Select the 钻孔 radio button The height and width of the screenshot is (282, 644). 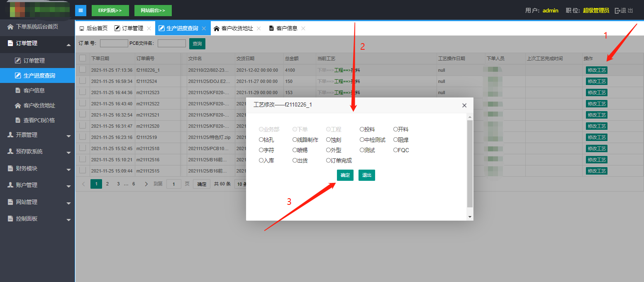click(x=261, y=140)
